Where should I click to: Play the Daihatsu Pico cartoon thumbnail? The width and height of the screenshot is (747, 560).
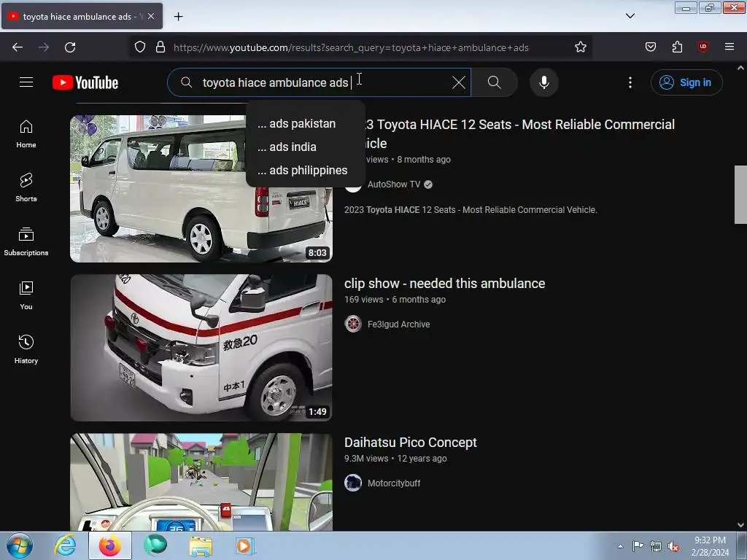(201, 482)
